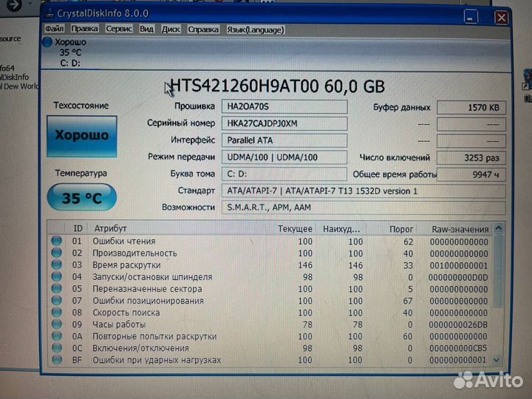The height and width of the screenshot is (399, 532).
Task: Select the Производительность attribute text
Action: coord(134,253)
